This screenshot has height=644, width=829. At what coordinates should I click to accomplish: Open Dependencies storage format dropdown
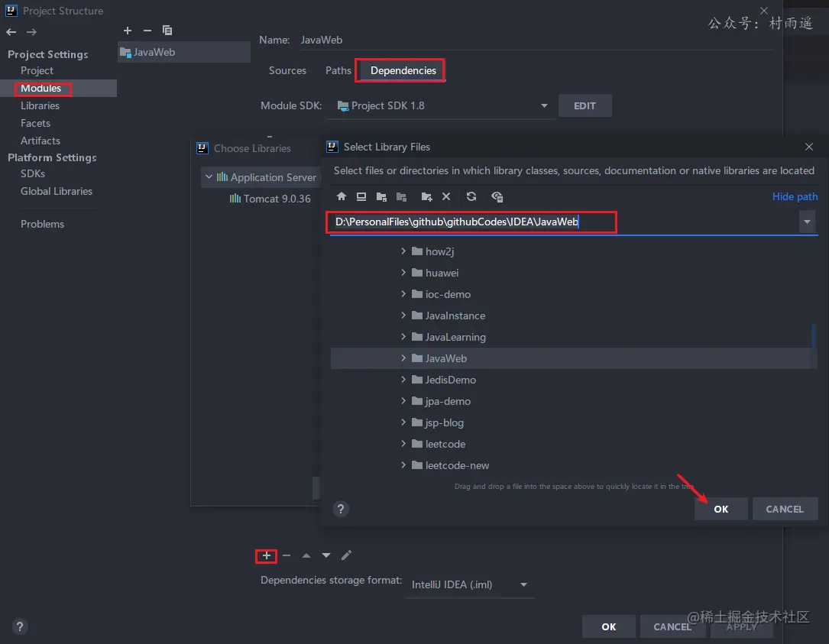point(523,584)
